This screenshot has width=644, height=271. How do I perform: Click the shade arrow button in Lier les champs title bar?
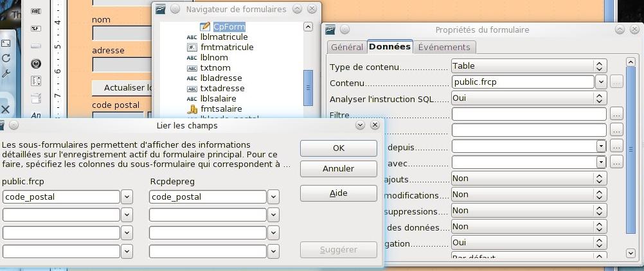coord(361,125)
